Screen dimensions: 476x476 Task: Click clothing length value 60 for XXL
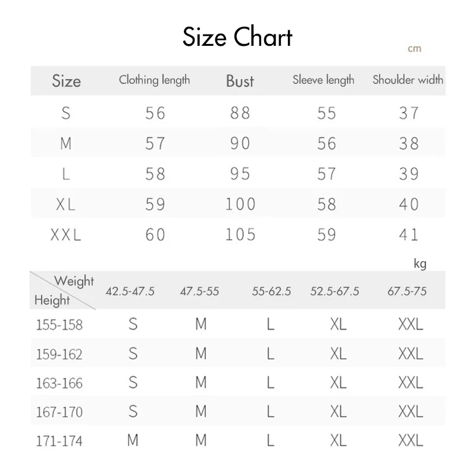155,235
